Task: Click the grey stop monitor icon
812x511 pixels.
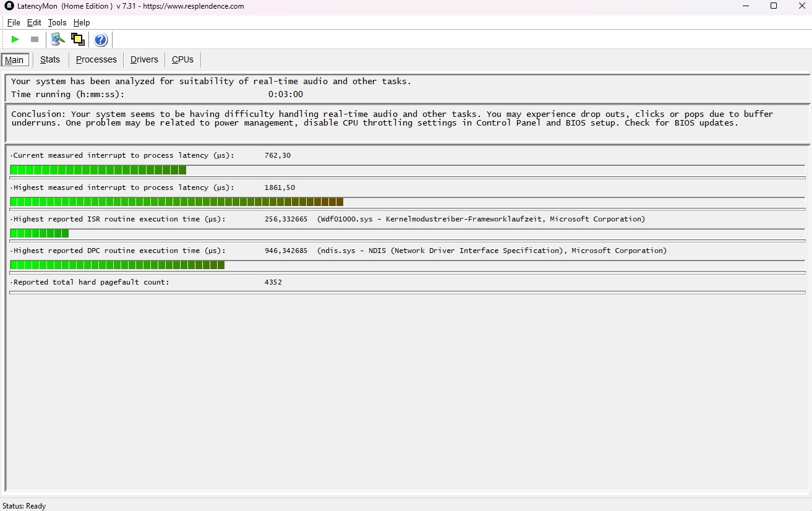Action: (x=35, y=40)
